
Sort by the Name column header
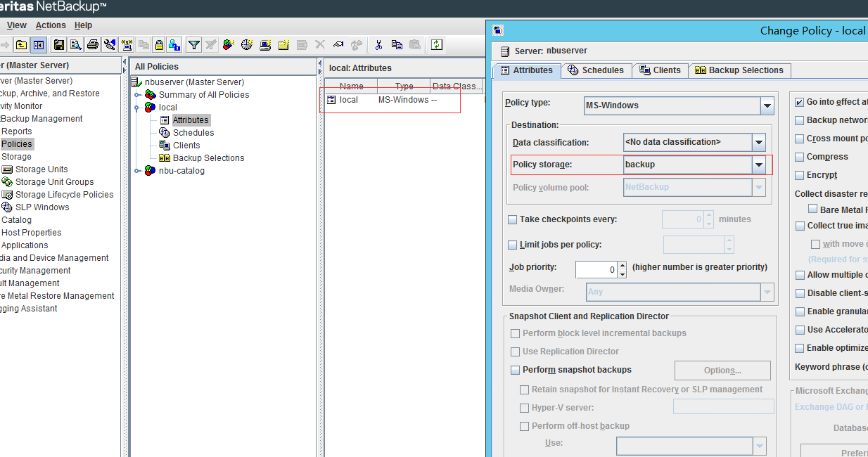(x=351, y=86)
